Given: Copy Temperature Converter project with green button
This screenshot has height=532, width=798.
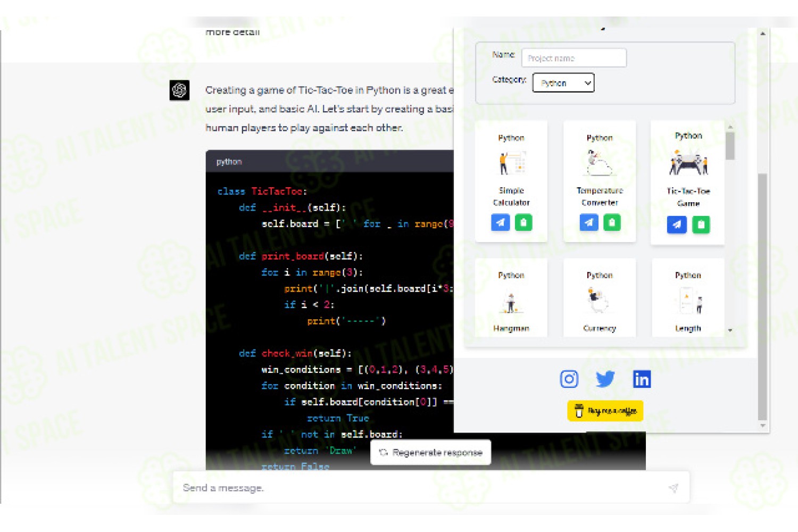Looking at the screenshot, I should click(x=611, y=222).
